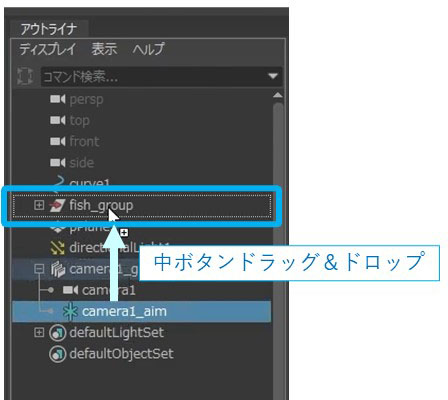448x400 pixels.
Task: Open the search field dropdown arrow
Action: pos(273,76)
